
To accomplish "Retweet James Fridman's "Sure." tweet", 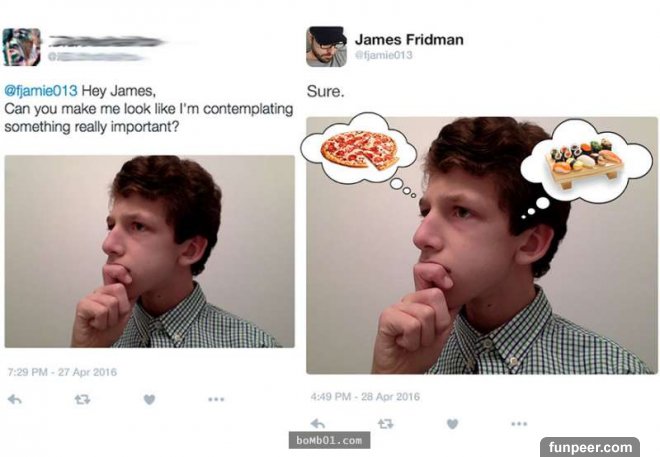I will [386, 423].
